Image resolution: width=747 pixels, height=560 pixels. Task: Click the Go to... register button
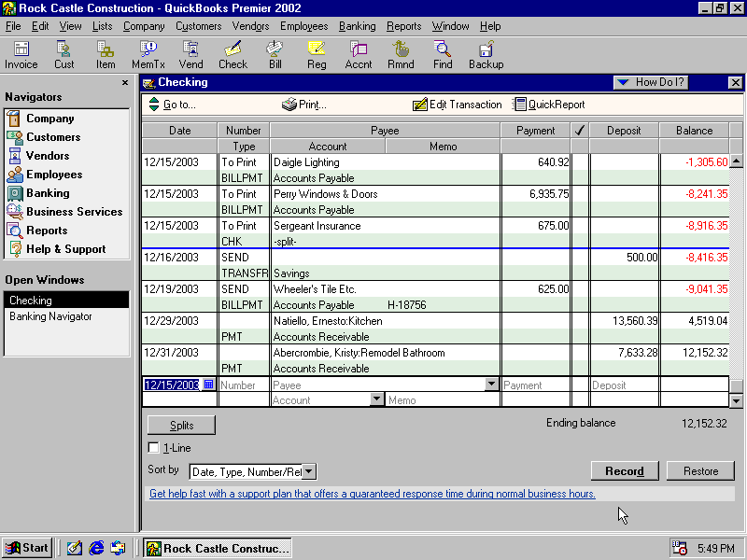tap(172, 105)
